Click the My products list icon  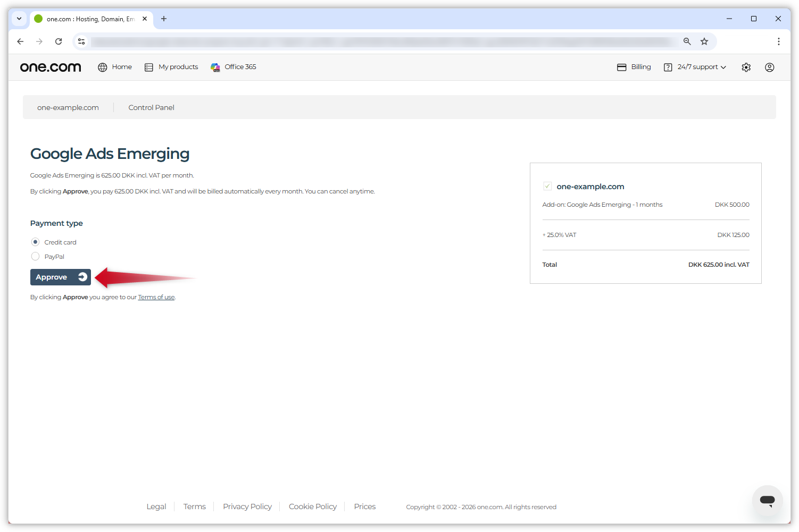click(149, 67)
